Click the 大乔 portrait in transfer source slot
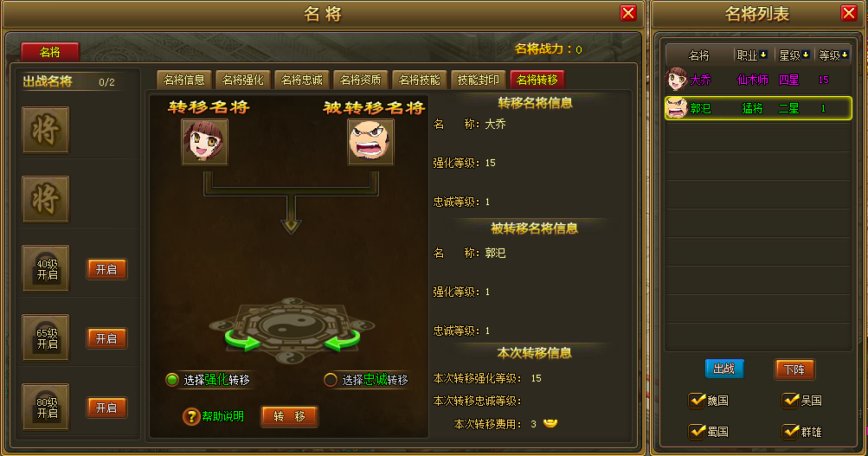The height and width of the screenshot is (456, 868). (205, 142)
